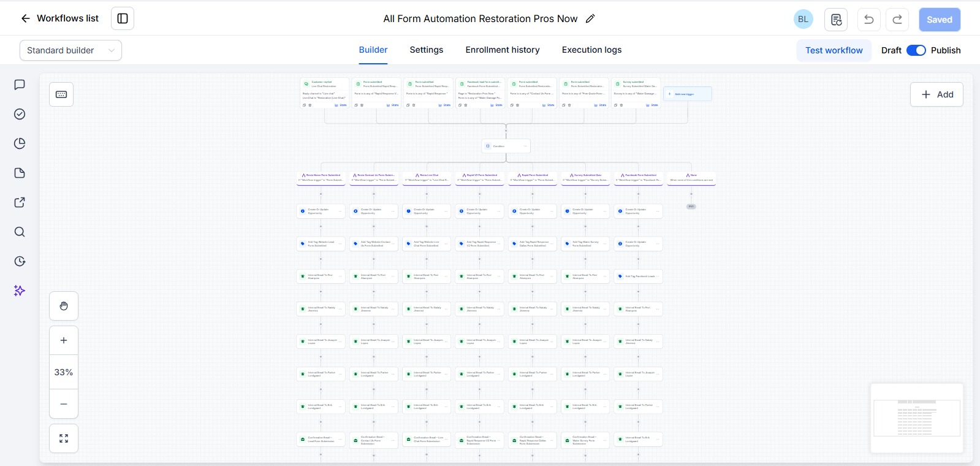Screen dimensions: 980x466
Task: Open the checkmark circle sidebar icon
Action: [x=20, y=114]
